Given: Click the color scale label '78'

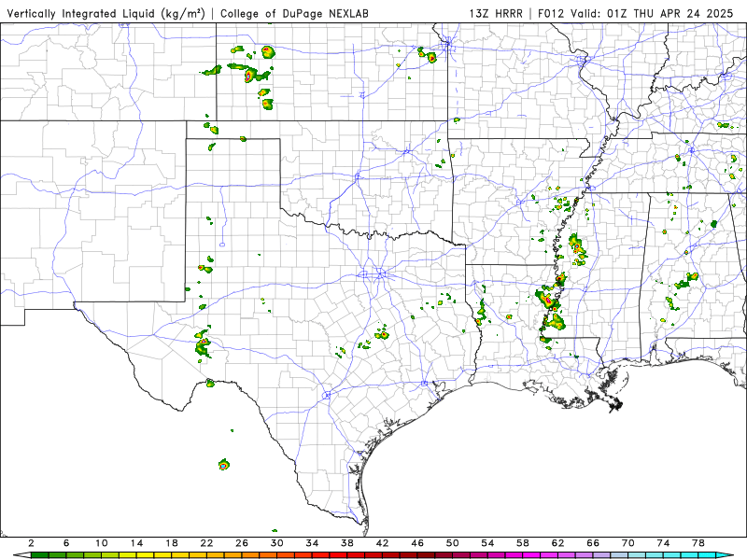Looking at the screenshot, I should pos(698,543).
